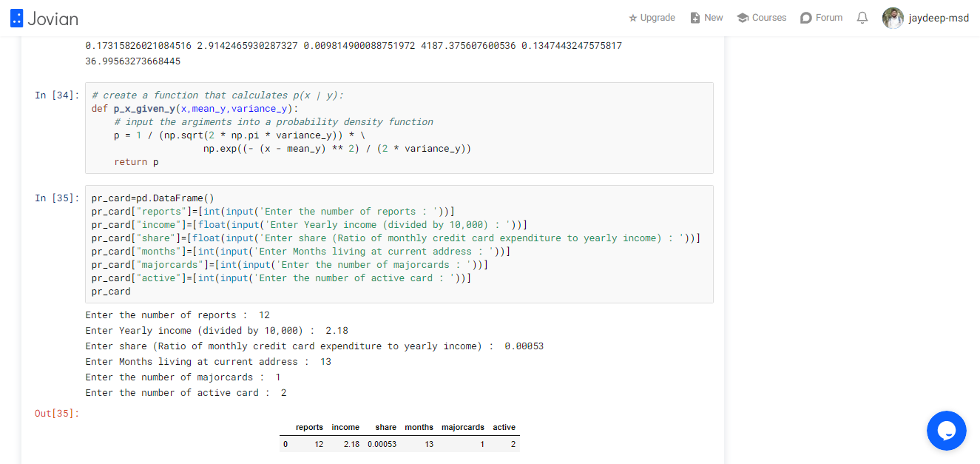Open the blue chat support bubble
The height and width of the screenshot is (464, 980).
click(x=947, y=431)
